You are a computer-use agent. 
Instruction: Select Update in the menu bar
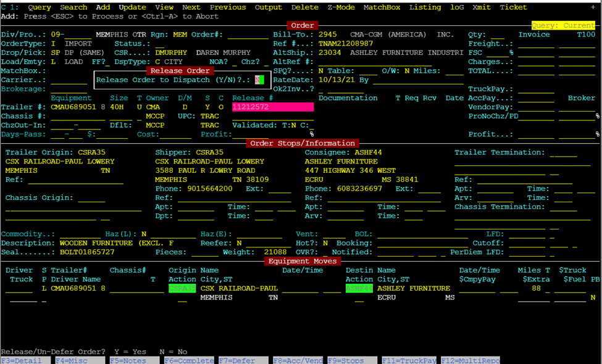[132, 7]
